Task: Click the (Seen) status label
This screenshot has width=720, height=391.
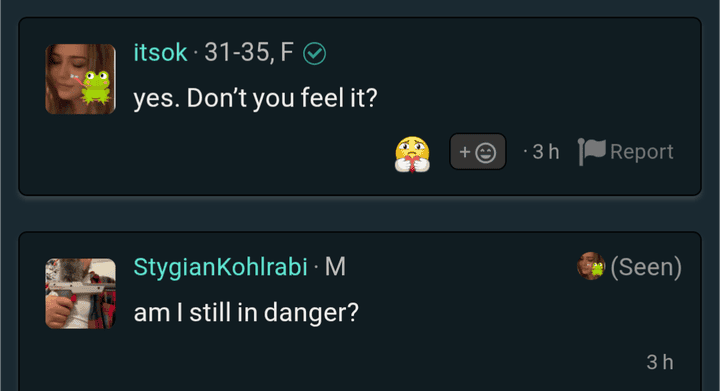Action: [646, 267]
